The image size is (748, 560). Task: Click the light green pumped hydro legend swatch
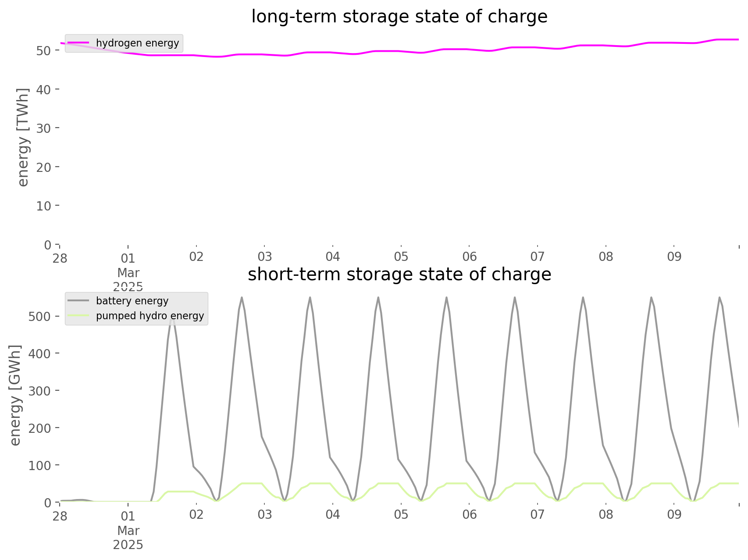click(x=79, y=316)
